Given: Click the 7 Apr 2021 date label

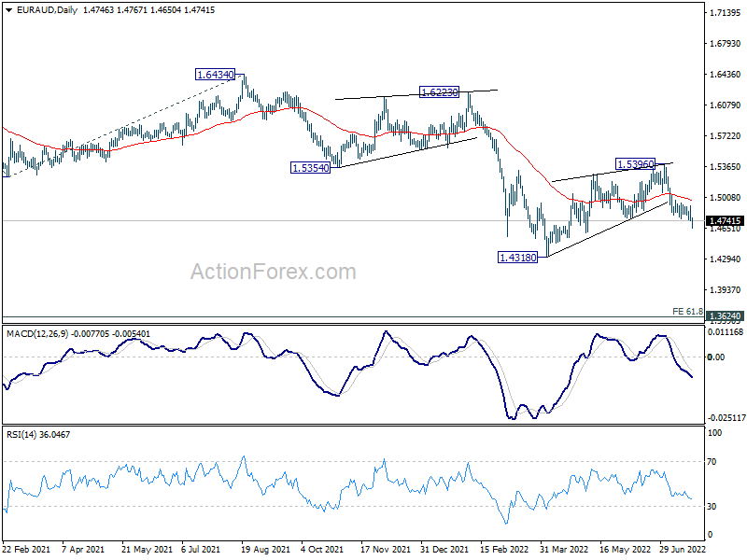Looking at the screenshot, I should 83,549.
